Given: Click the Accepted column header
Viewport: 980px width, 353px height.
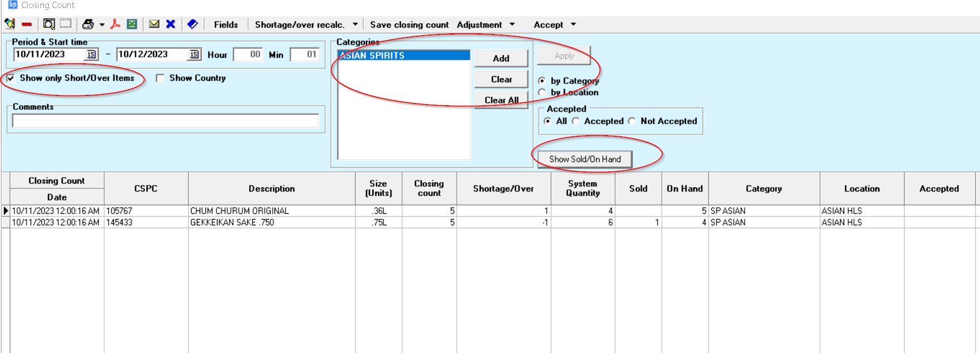Looking at the screenshot, I should tap(939, 189).
